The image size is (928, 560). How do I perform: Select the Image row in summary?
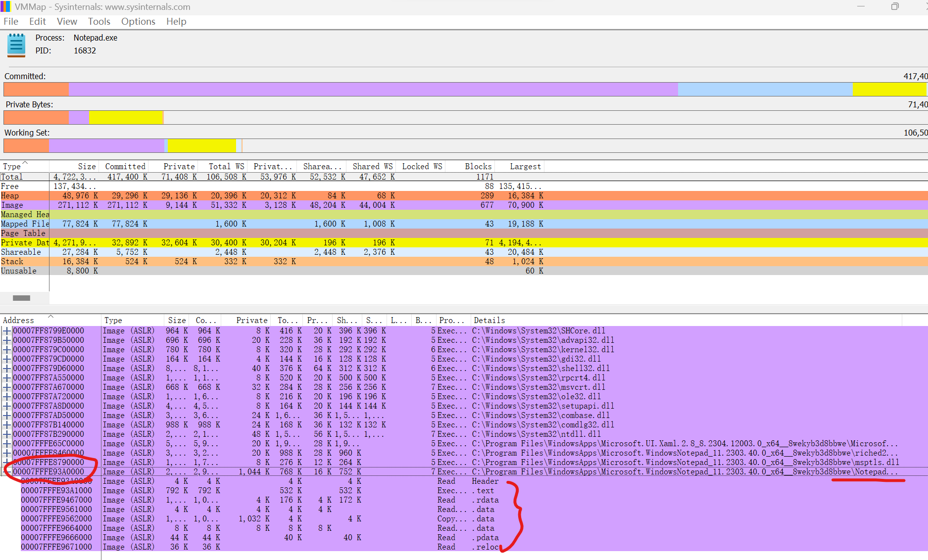click(x=464, y=205)
